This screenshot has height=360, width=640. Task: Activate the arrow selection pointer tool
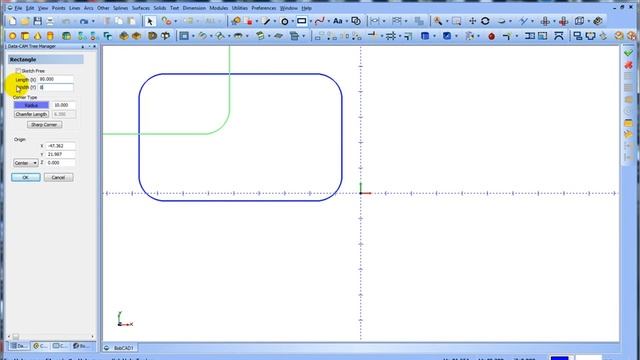click(x=150, y=21)
